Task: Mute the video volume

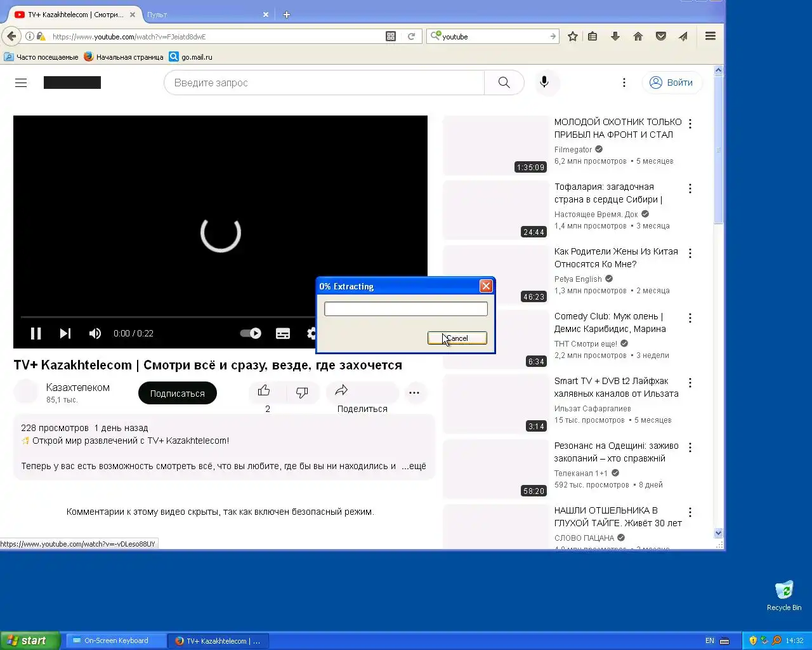Action: 95,333
